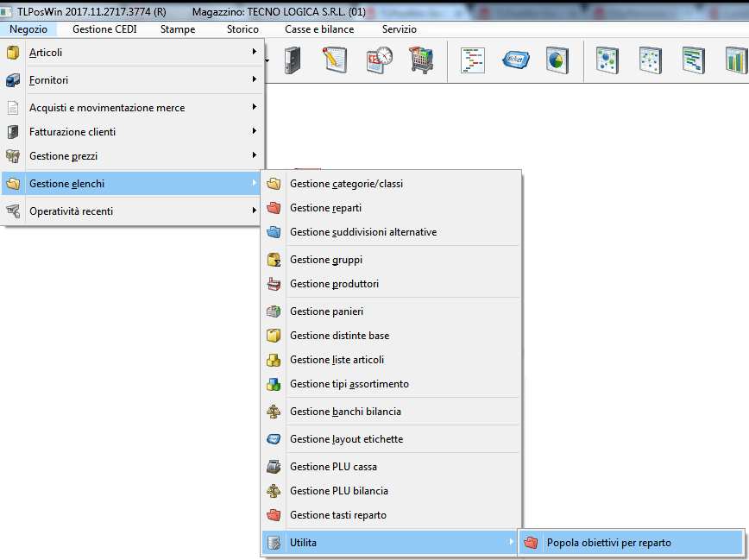The width and height of the screenshot is (749, 560).
Task: Click the blue ticket toolbar icon
Action: coord(516,60)
